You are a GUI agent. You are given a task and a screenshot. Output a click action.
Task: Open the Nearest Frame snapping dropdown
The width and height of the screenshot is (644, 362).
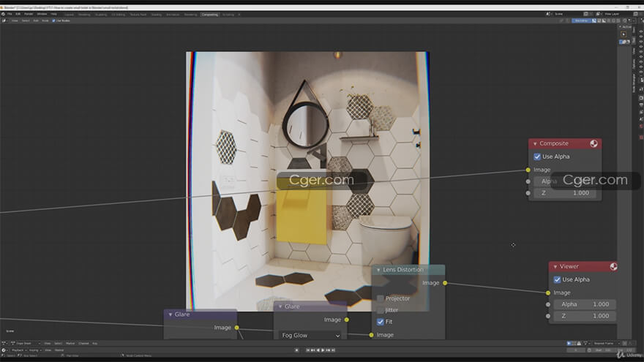tap(606, 343)
